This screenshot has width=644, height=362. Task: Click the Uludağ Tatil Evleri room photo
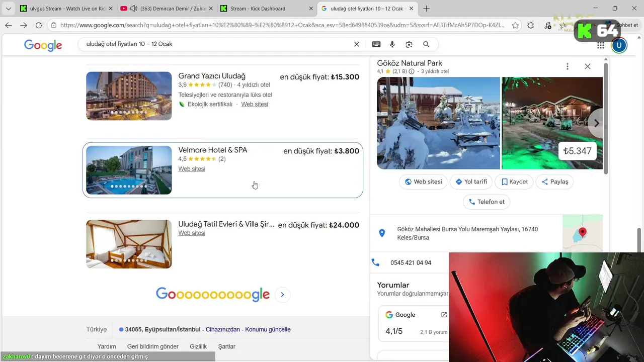pos(129,244)
